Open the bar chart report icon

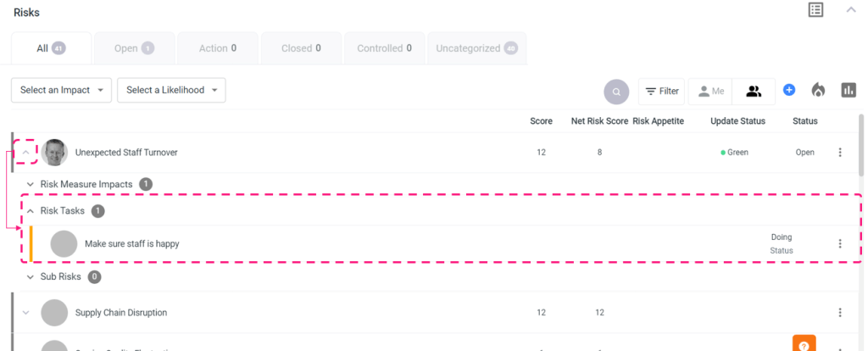pos(848,90)
